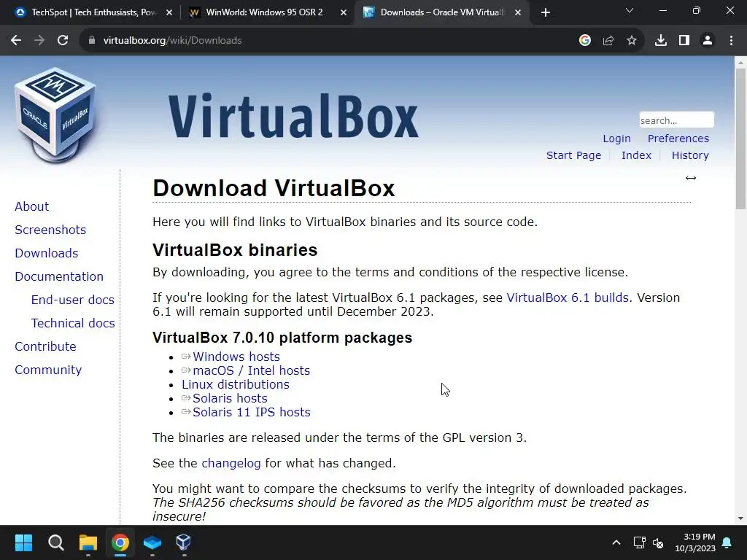Screen dimensions: 747x560
Task: Open End-user docs link
Action: point(73,300)
